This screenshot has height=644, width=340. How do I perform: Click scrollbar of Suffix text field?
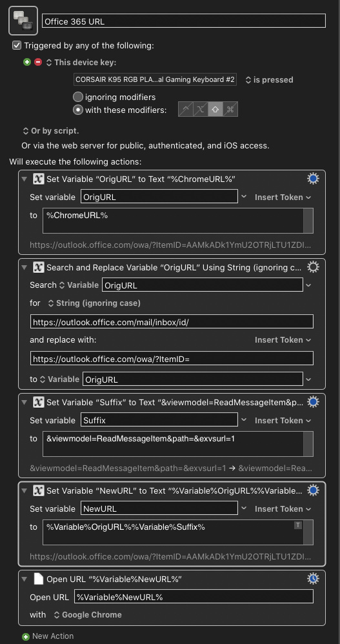click(308, 444)
